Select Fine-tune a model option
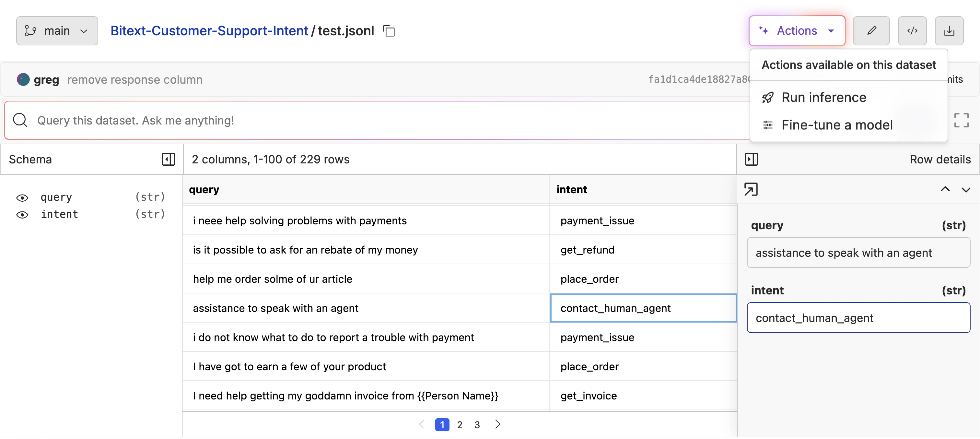This screenshot has height=439, width=980. point(836,125)
